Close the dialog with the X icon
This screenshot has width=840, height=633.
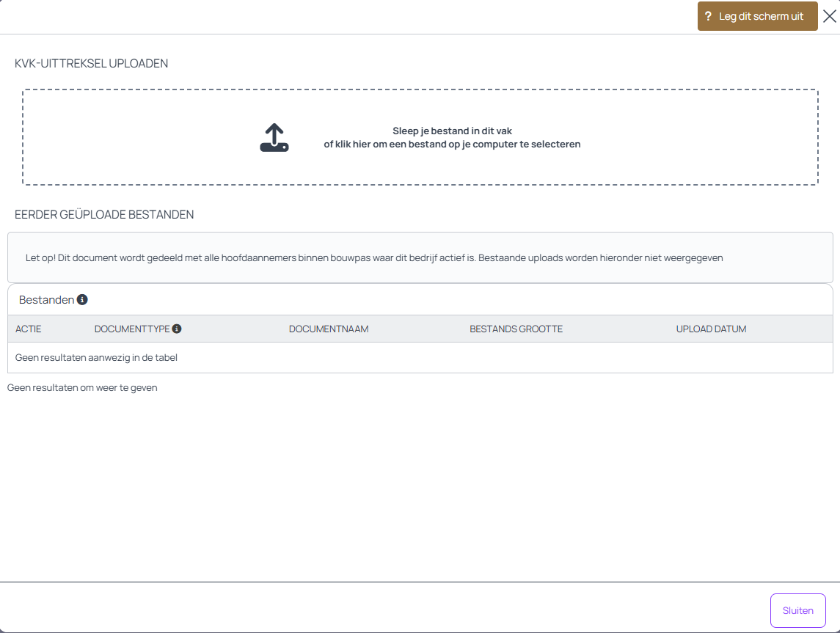829,16
